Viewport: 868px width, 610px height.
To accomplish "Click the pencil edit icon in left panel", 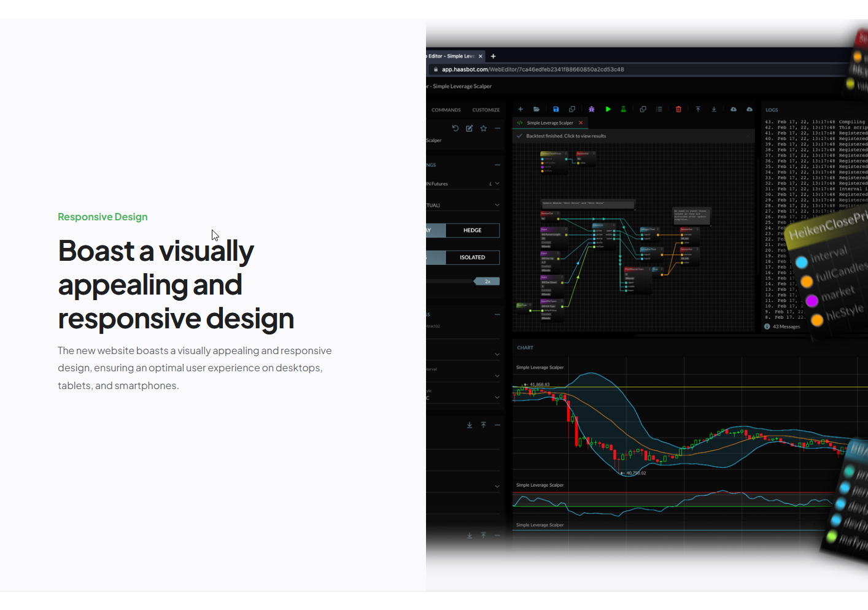I will click(x=470, y=128).
